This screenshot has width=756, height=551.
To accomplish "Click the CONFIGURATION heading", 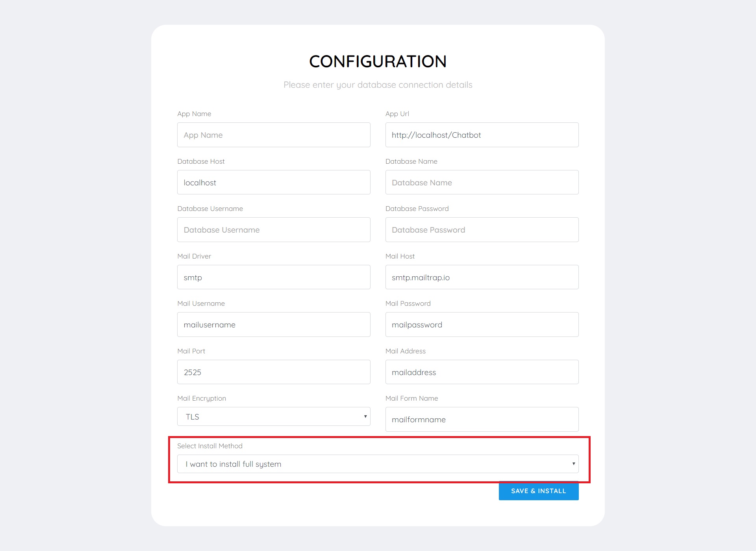I will (x=378, y=61).
